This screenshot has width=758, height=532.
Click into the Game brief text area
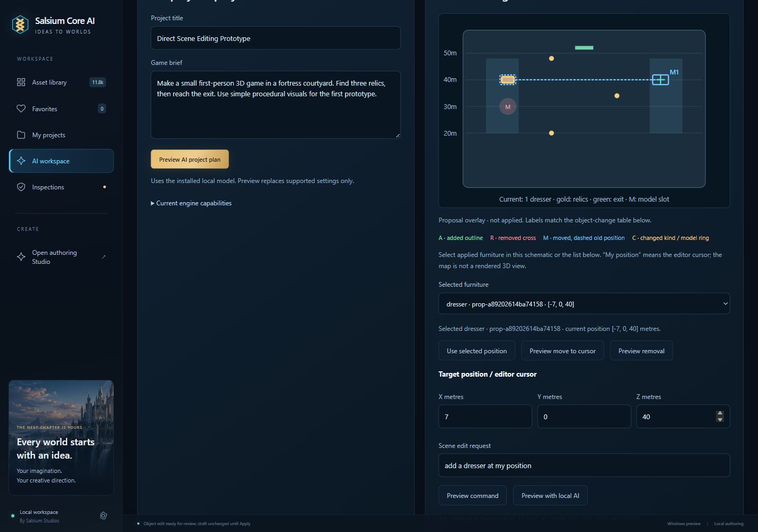coord(276,105)
